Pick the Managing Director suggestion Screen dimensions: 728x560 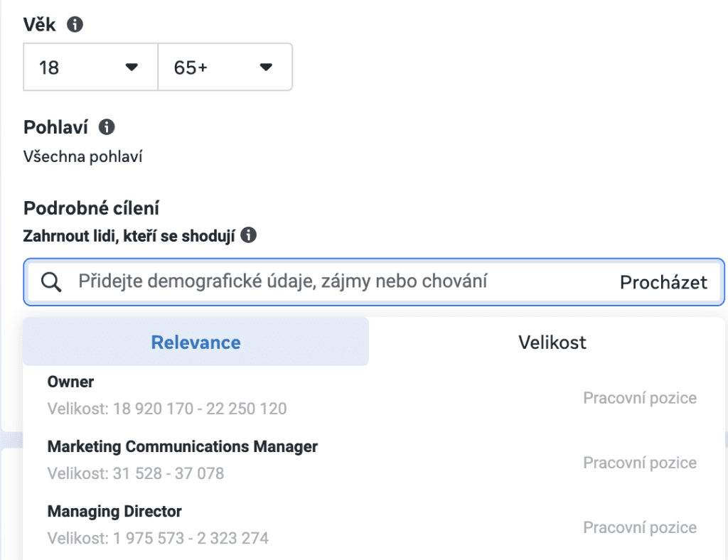(114, 511)
